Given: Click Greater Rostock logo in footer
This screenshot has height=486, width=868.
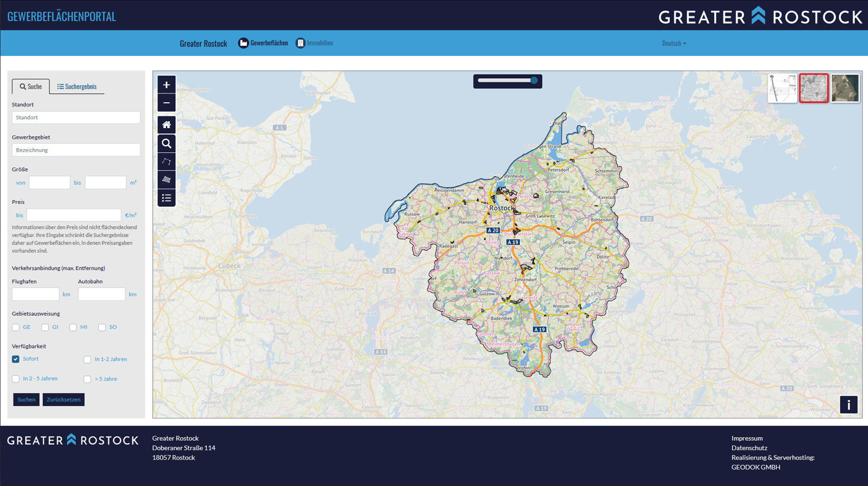Looking at the screenshot, I should point(72,440).
